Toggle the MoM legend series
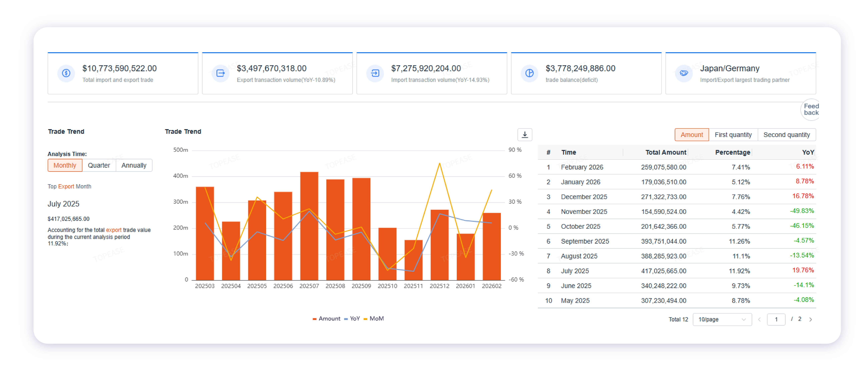This screenshot has width=868, height=374. coord(373,318)
